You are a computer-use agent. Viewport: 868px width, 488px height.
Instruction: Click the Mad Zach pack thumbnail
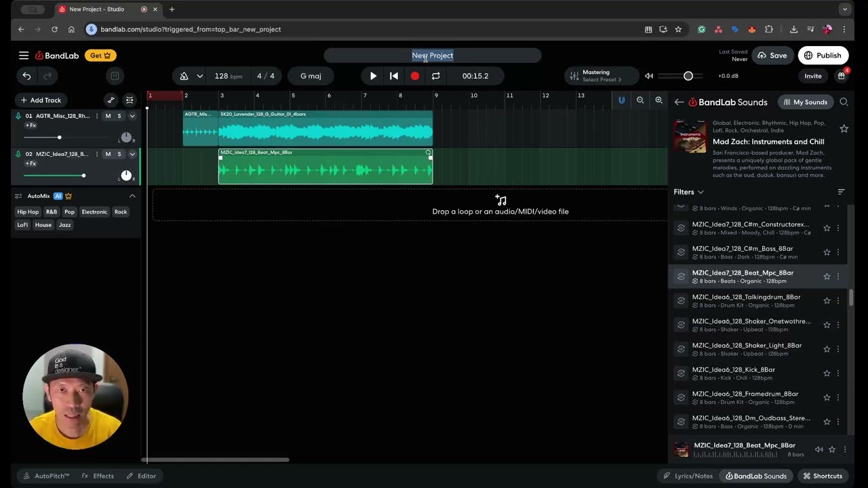point(690,136)
